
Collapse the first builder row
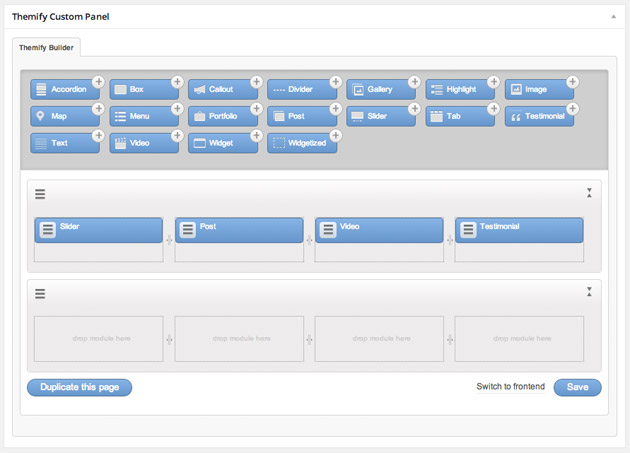coord(589,193)
